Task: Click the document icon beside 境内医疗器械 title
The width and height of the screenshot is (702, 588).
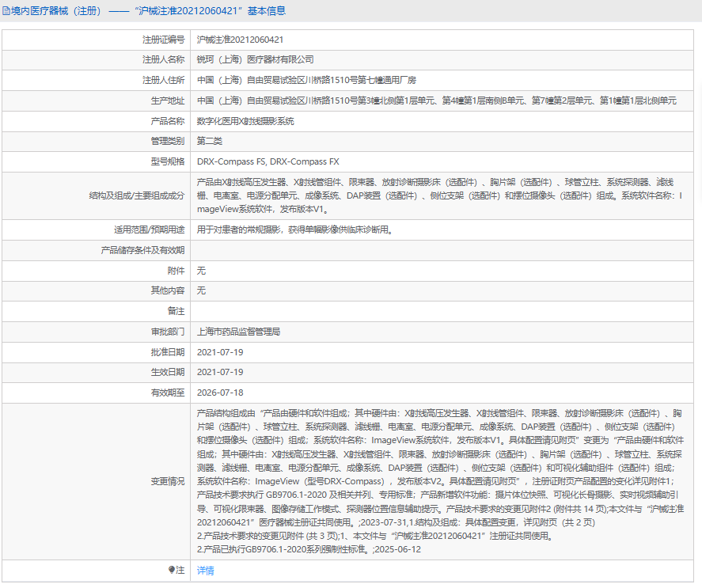Action: 6,11
